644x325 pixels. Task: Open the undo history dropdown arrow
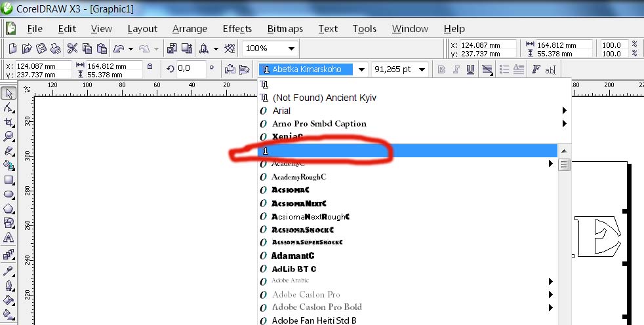(x=131, y=49)
